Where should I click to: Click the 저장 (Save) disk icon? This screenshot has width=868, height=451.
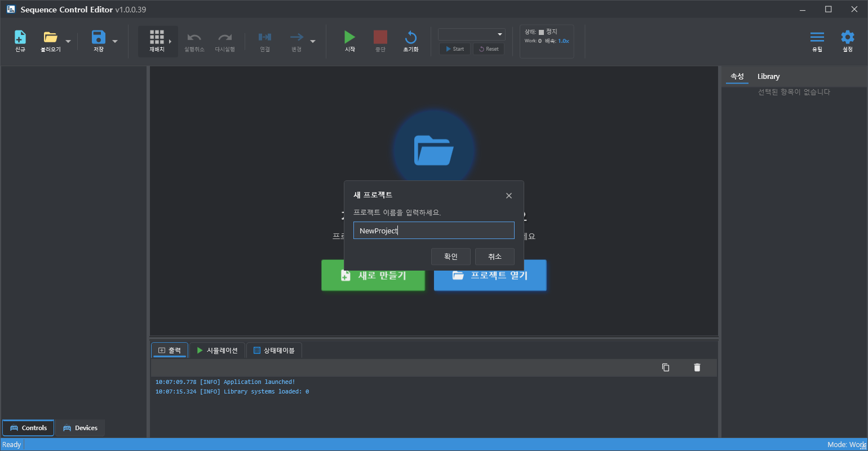(99, 38)
